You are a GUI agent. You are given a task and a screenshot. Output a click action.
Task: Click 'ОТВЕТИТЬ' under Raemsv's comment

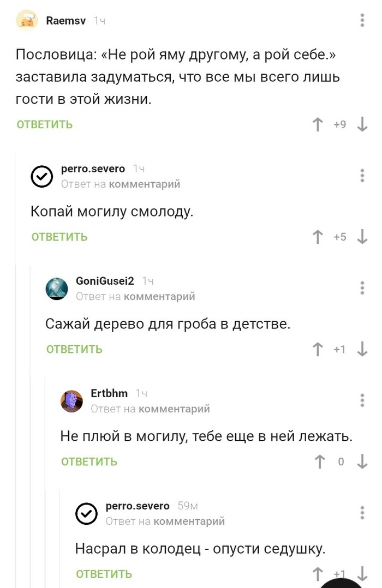[45, 125]
